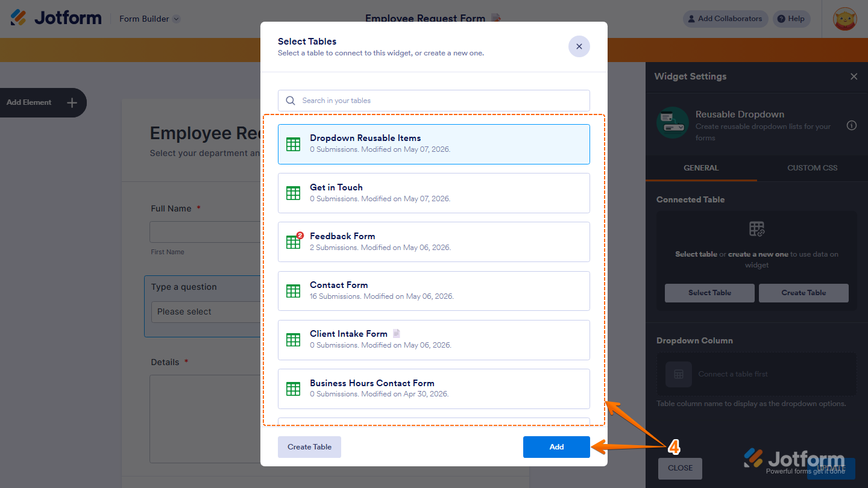Screen dimensions: 868x488
Task: Click the Get in Touch spreadsheet icon
Action: tap(293, 193)
